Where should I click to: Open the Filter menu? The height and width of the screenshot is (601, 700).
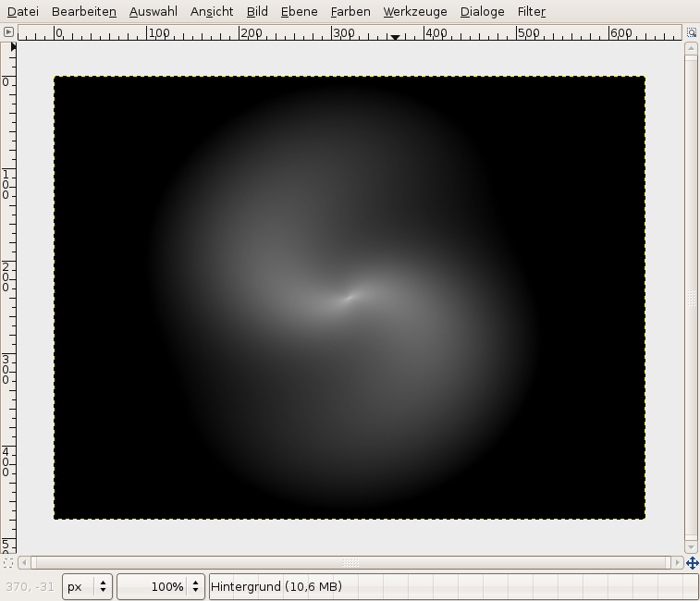532,12
